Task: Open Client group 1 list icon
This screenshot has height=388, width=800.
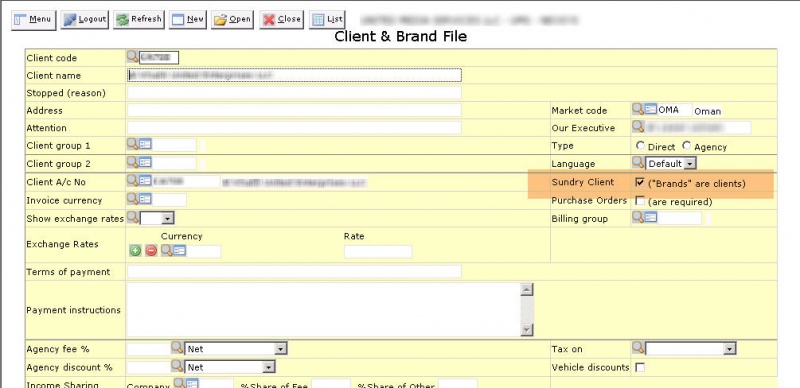Action: (145, 144)
